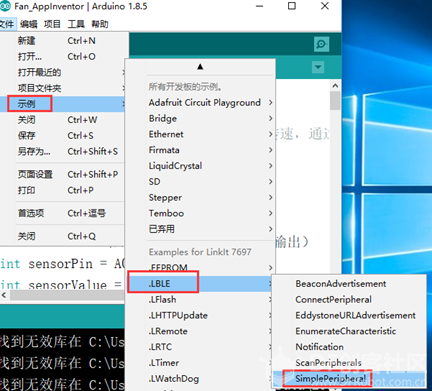The width and height of the screenshot is (432, 391).
Task: Click 另存为... menu entry
Action: click(x=63, y=152)
